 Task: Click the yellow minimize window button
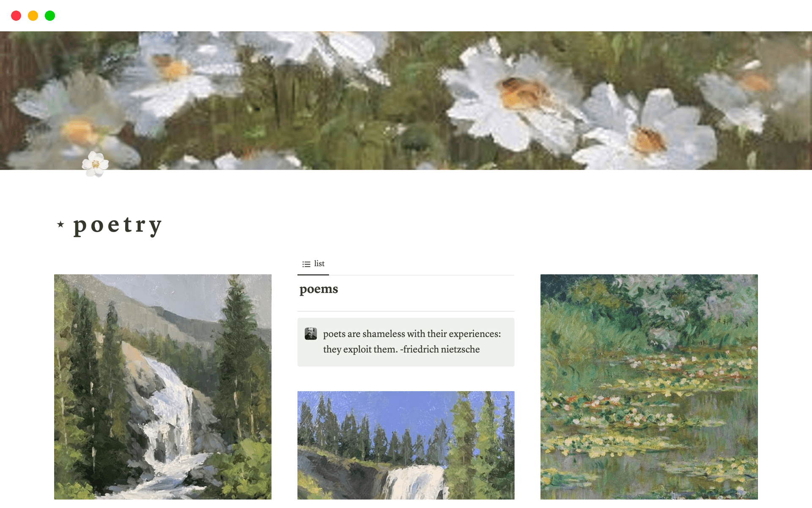33,16
